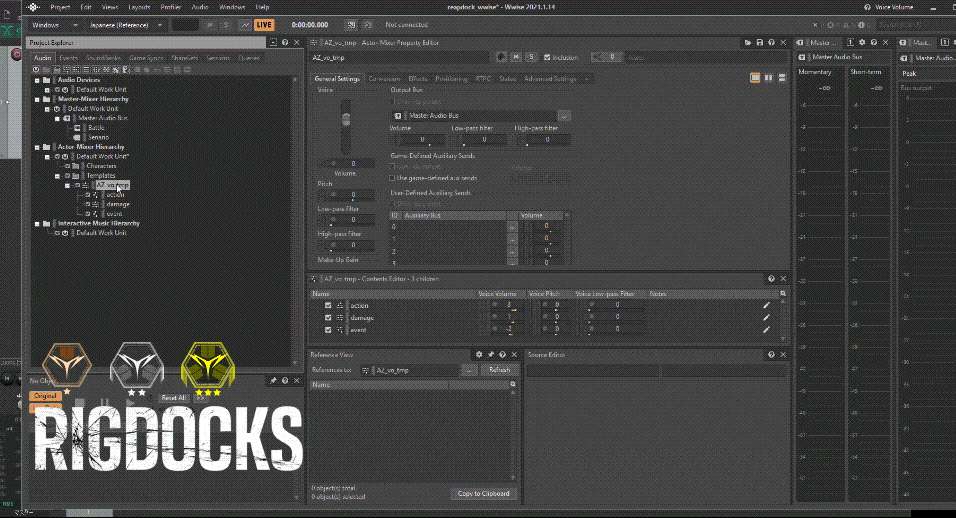The image size is (956, 518).
Task: Open the Property Editor folder icon in its title bar
Action: point(747,43)
